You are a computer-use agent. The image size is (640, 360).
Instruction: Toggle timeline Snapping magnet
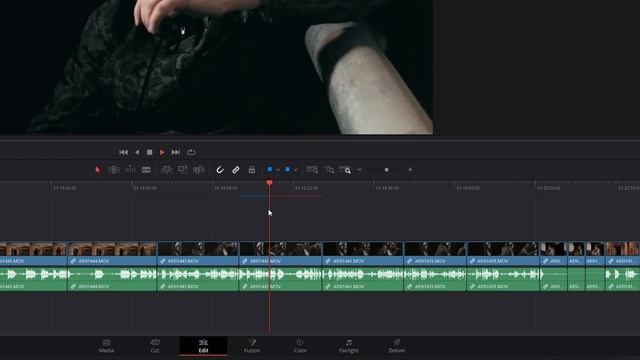click(220, 170)
